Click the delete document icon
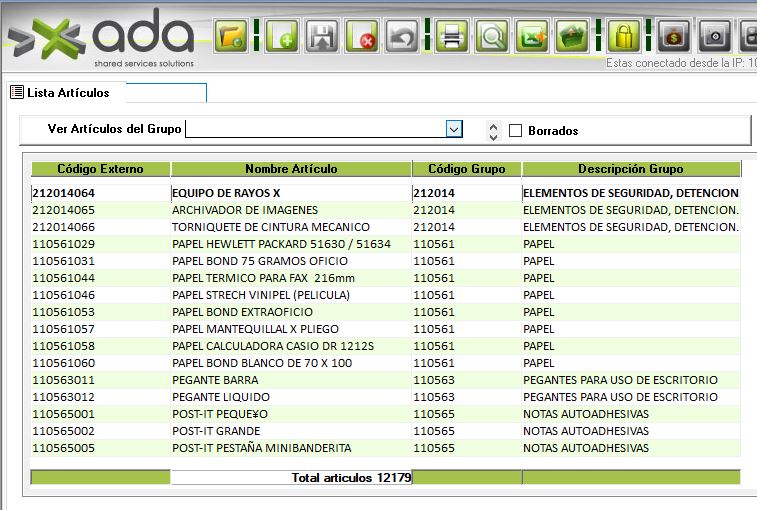The height and width of the screenshot is (510, 757). 362,37
